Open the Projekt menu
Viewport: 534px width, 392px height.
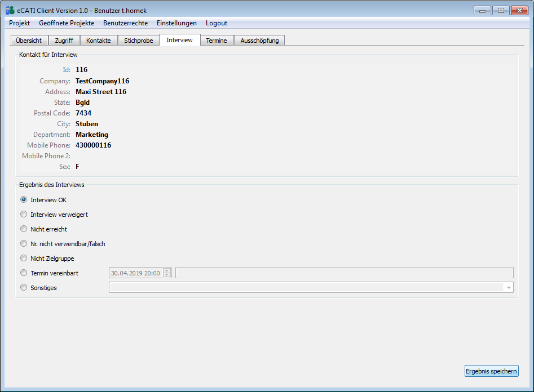[x=20, y=23]
